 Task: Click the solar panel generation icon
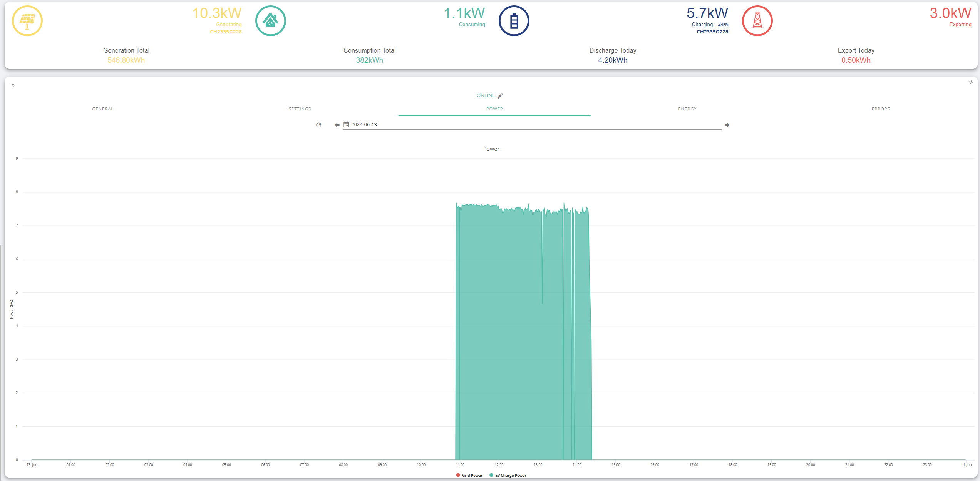(27, 21)
